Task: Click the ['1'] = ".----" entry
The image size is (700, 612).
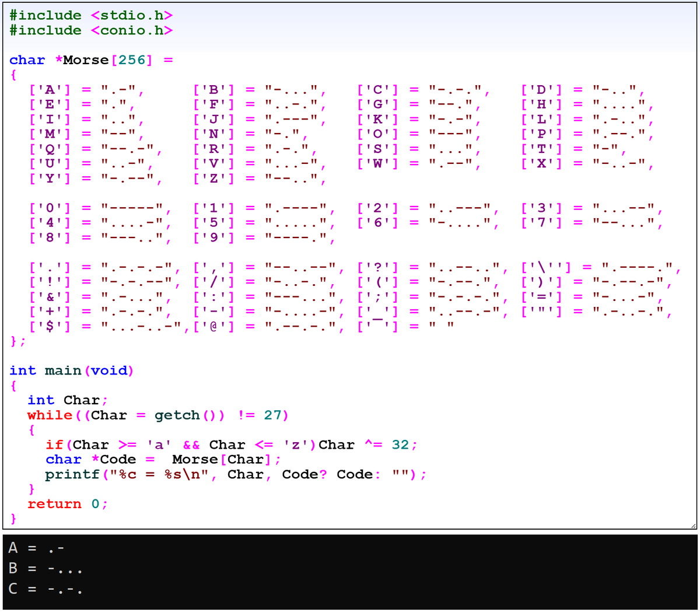Action: coord(264,208)
